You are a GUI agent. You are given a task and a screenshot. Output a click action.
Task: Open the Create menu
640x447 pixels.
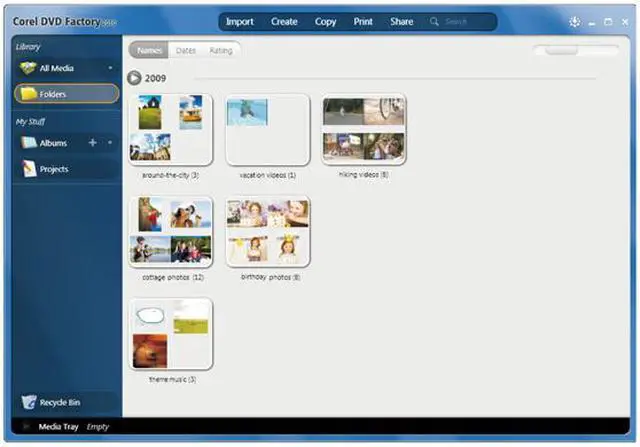(x=284, y=22)
